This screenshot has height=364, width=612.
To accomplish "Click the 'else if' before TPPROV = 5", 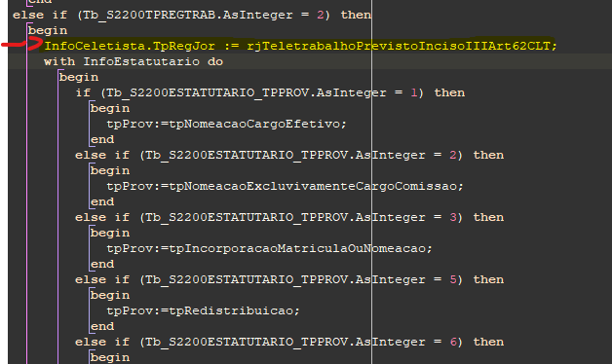I will point(102,280).
